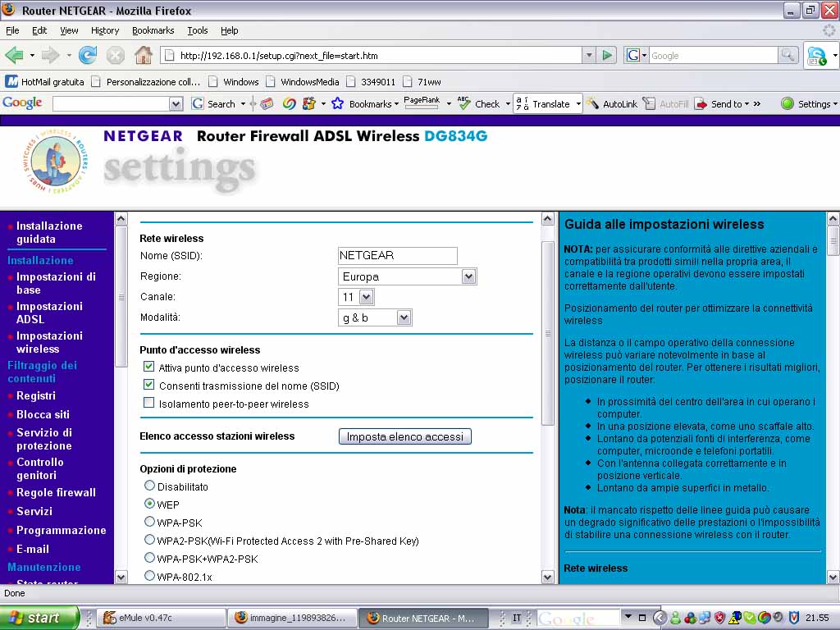Click the help panel scrollbar thumb

833,242
